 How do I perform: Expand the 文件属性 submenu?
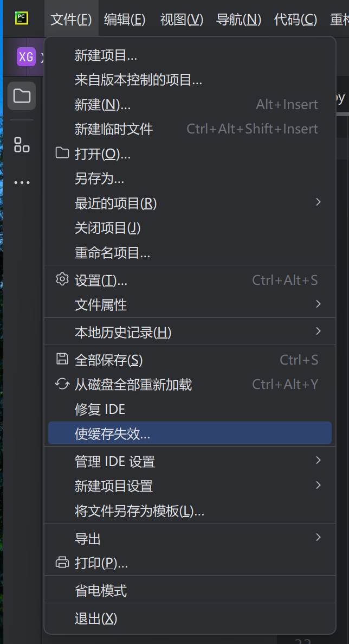point(190,304)
